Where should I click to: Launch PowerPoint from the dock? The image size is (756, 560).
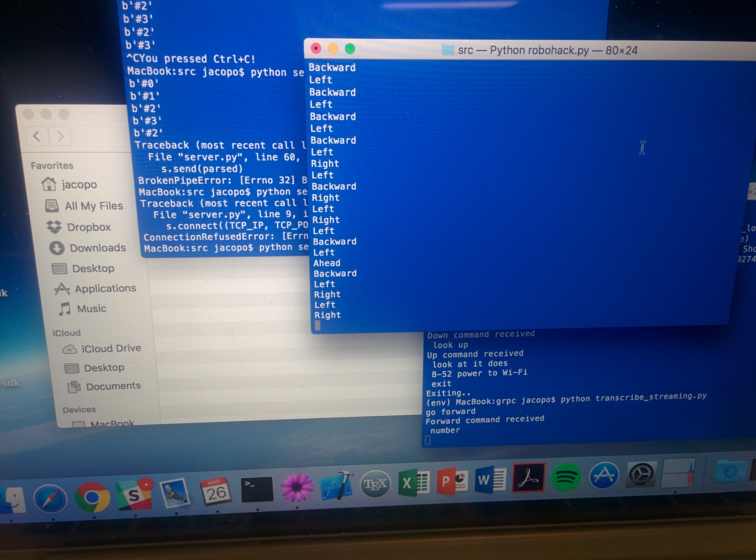(452, 481)
